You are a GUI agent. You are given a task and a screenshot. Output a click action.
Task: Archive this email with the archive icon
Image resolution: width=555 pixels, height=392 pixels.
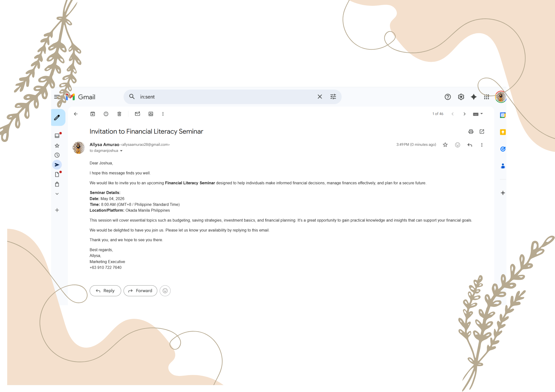click(93, 114)
